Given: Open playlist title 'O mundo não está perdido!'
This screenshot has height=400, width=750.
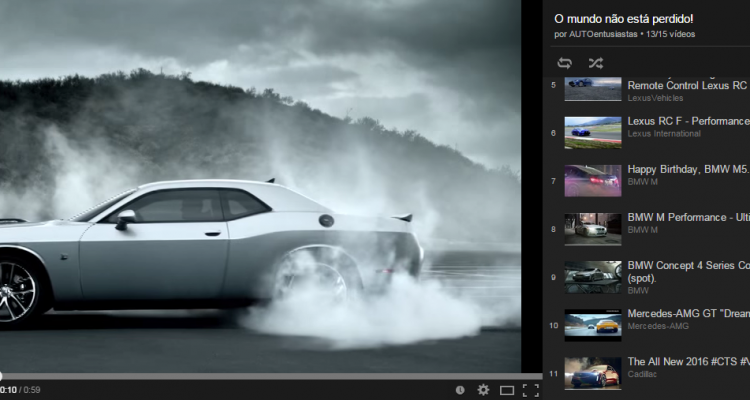Looking at the screenshot, I should tap(622, 19).
